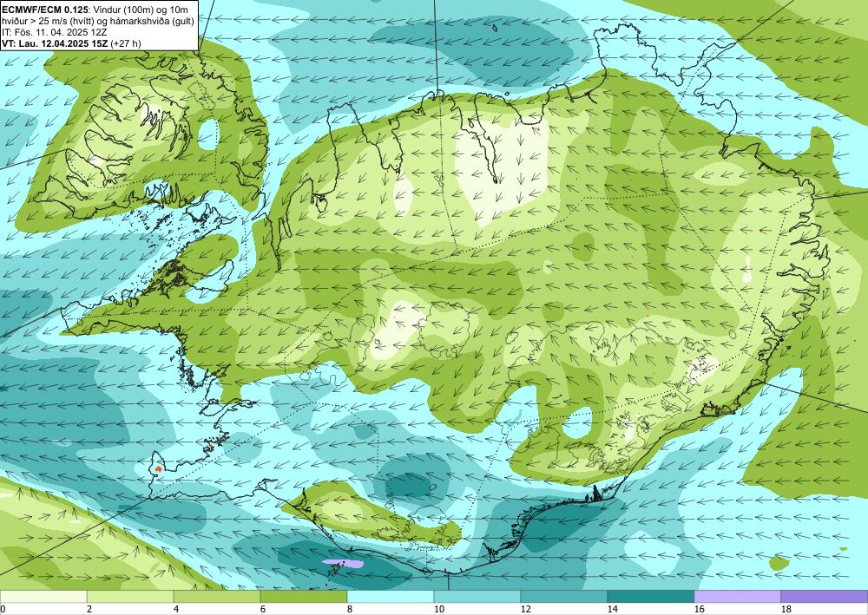
Task: Click the 'ECMWF/ECM 0.125' model title text
Action: pos(45,10)
